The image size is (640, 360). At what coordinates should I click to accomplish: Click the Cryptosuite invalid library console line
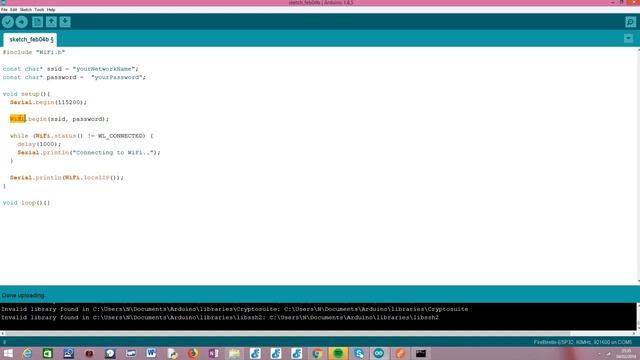234,309
